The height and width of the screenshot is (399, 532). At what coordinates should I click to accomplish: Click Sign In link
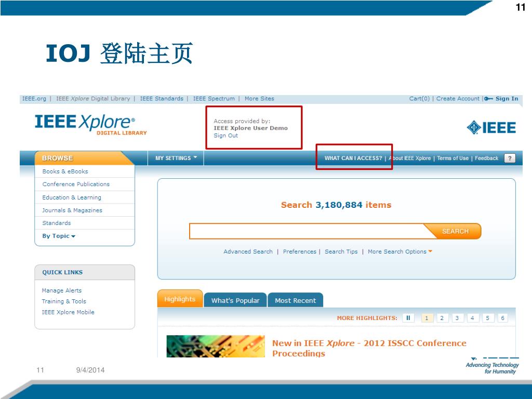point(507,99)
